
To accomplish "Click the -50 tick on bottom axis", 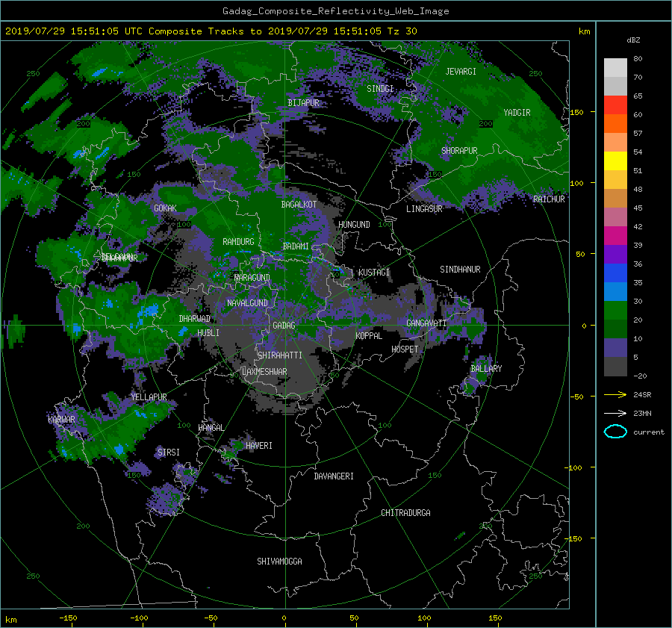I will [x=211, y=618].
